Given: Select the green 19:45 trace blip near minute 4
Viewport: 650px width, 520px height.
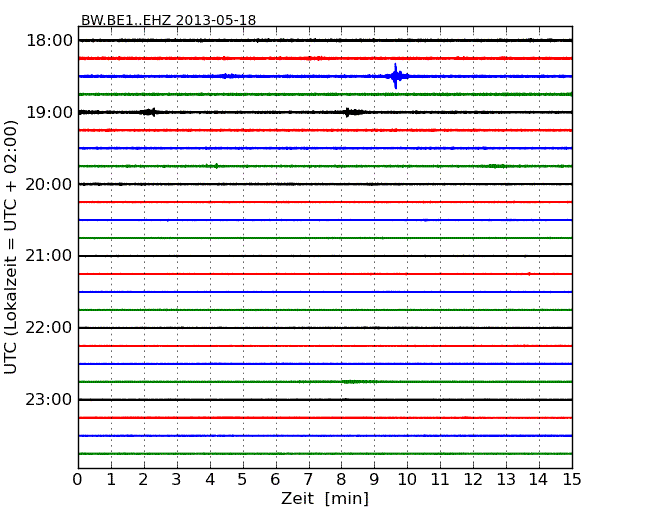Looking at the screenshot, I should point(215,166).
